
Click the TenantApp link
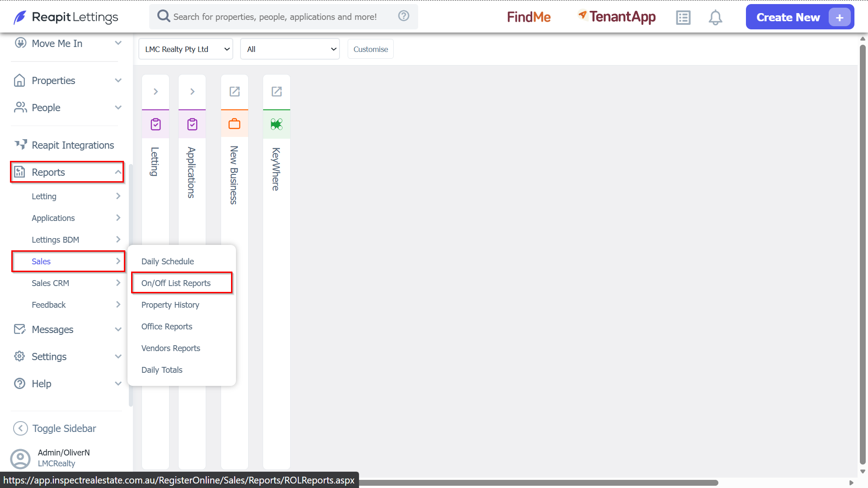click(617, 17)
